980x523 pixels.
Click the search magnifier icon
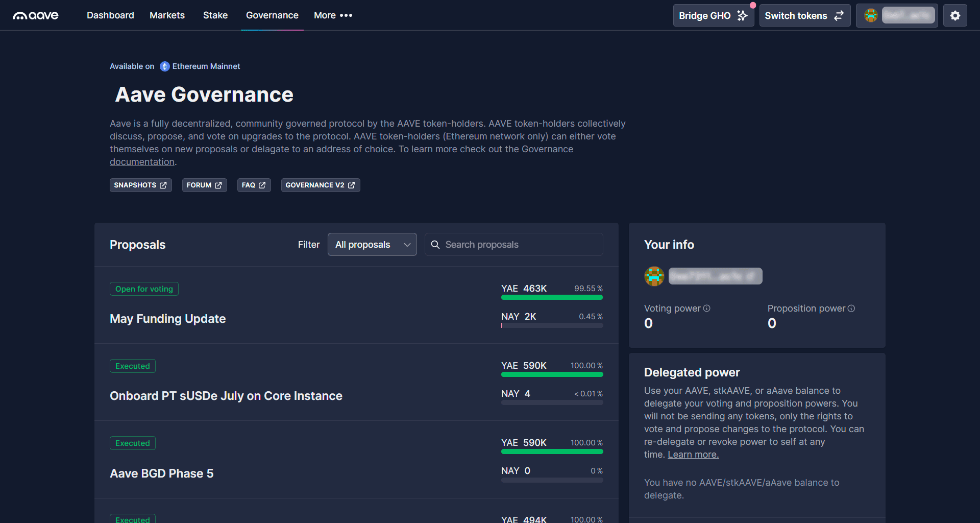435,245
